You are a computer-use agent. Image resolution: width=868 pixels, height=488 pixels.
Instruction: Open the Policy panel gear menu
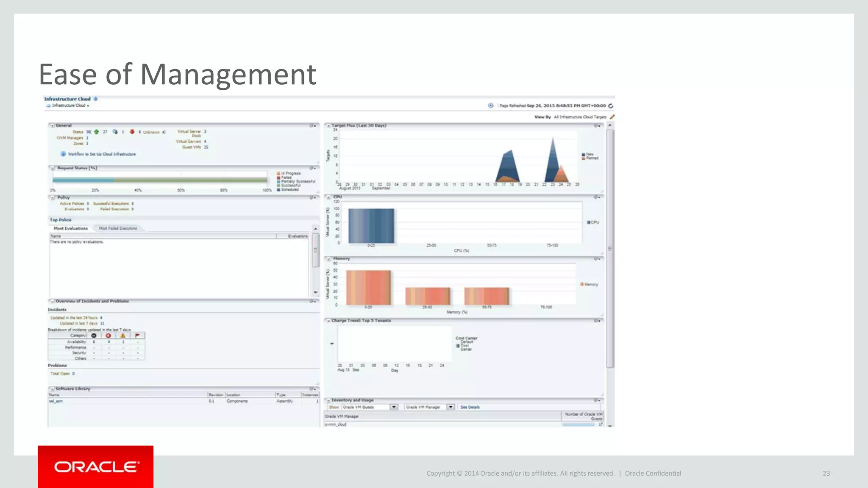coord(313,198)
